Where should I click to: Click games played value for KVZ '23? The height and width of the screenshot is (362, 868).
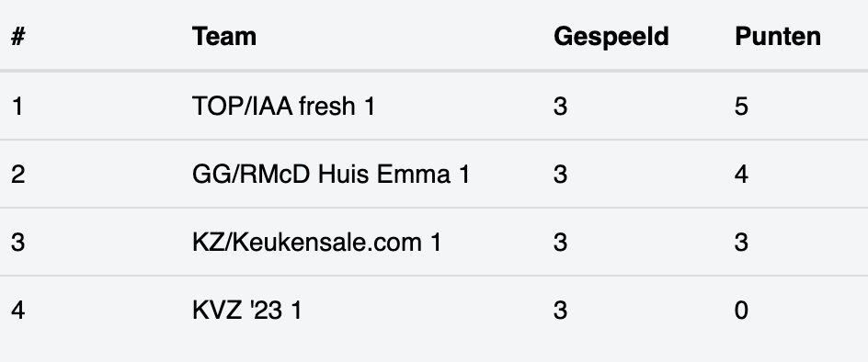[x=560, y=310]
